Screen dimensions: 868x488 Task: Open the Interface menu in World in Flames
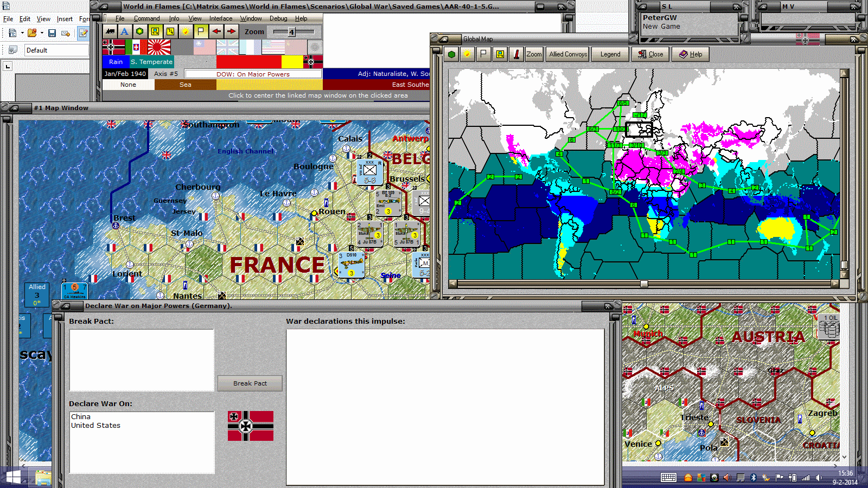pyautogui.click(x=221, y=18)
